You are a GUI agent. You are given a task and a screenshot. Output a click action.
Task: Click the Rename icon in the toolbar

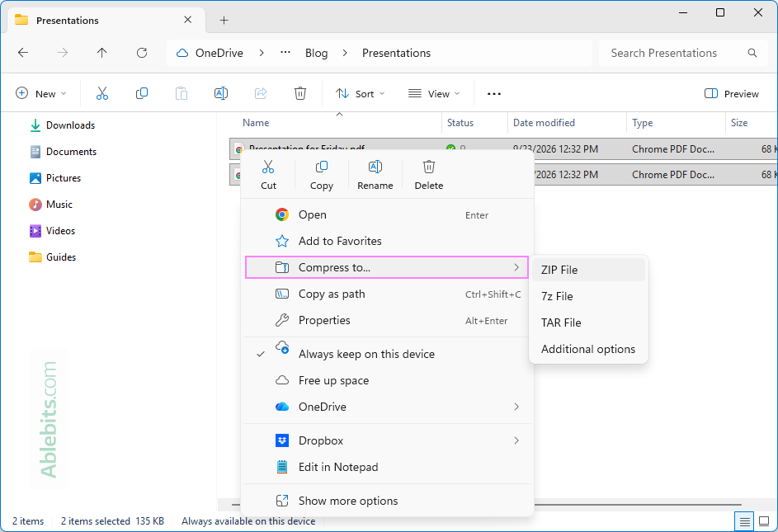tap(221, 93)
